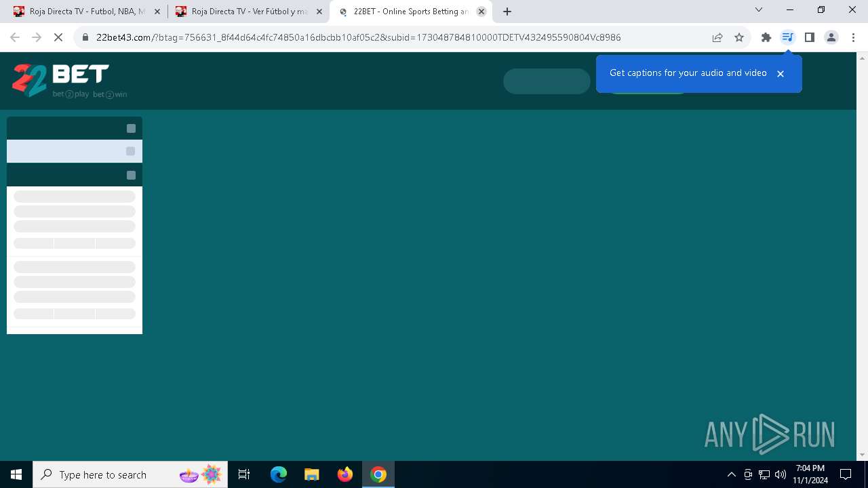
Task: Select Chrome in the taskbar
Action: click(x=378, y=474)
